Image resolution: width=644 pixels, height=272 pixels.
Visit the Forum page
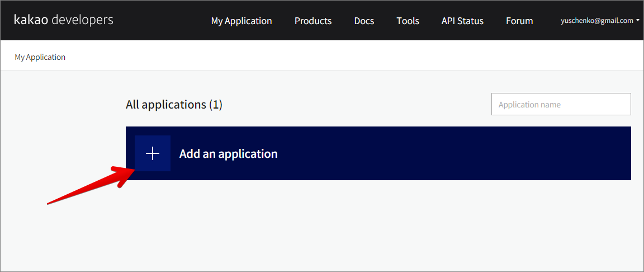(519, 21)
